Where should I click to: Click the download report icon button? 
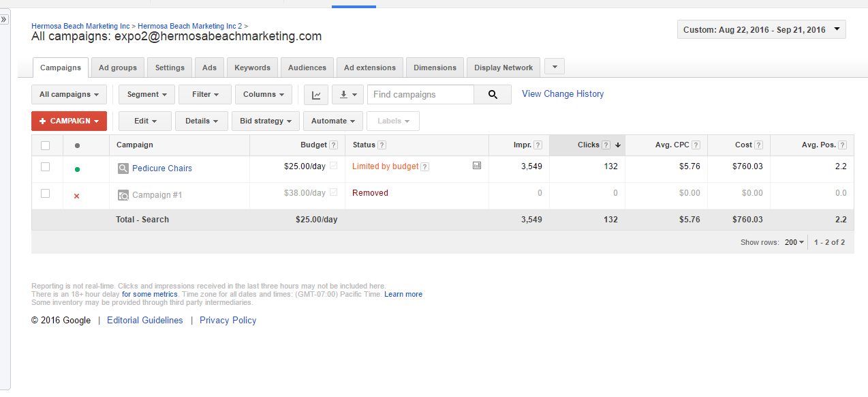(x=347, y=95)
